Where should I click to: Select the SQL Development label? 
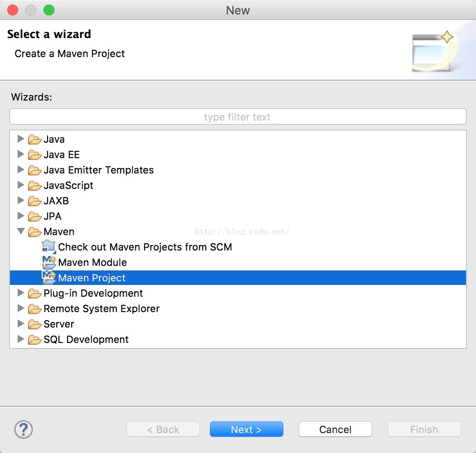[86, 339]
